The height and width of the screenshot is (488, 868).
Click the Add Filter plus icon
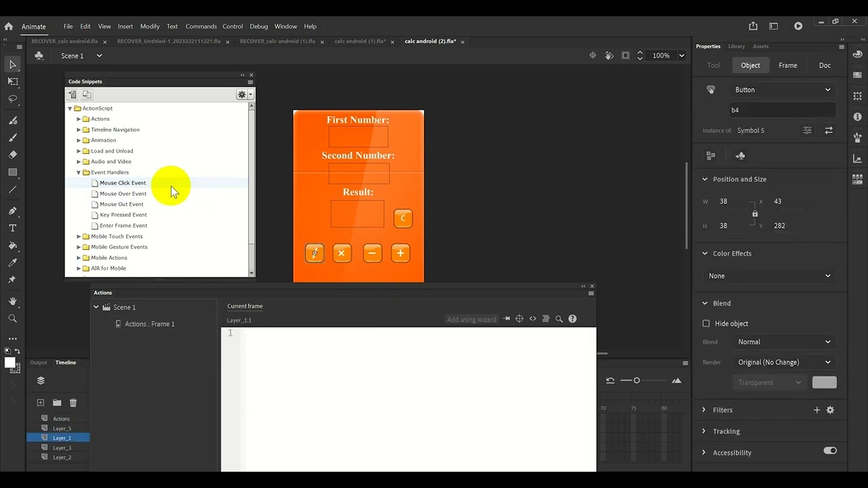(x=816, y=410)
